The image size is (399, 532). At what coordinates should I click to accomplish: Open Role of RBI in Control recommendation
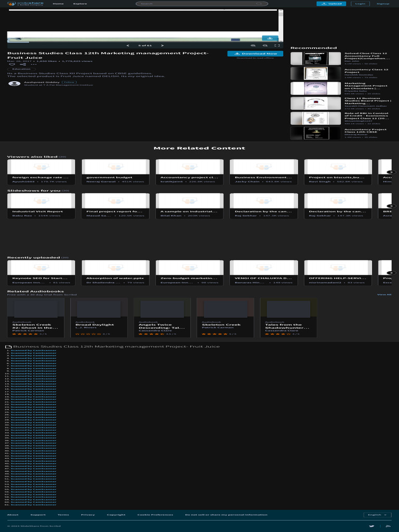coord(340,118)
